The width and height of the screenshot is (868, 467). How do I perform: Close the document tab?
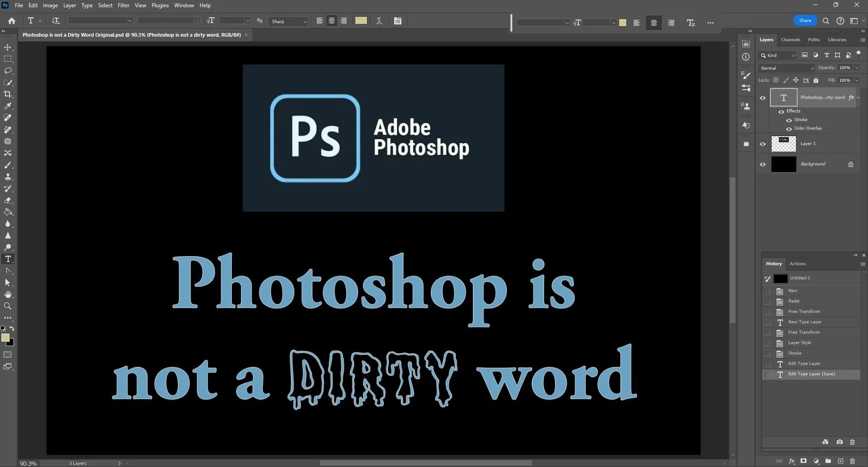pyautogui.click(x=246, y=35)
